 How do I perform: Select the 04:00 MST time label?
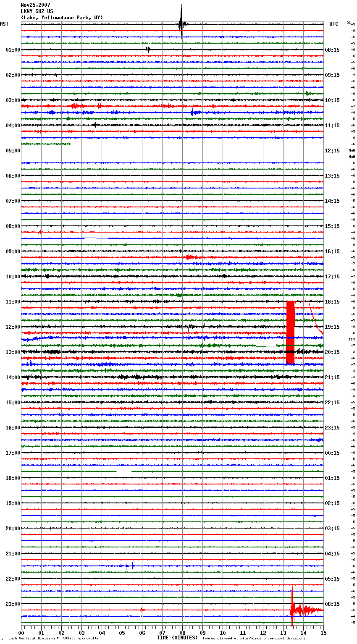click(13, 126)
